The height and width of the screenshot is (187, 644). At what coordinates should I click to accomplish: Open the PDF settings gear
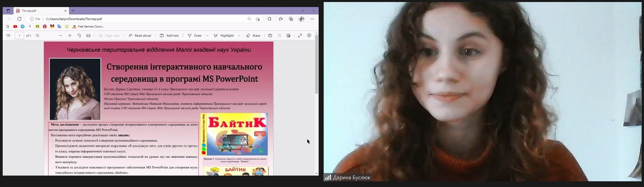(309, 35)
